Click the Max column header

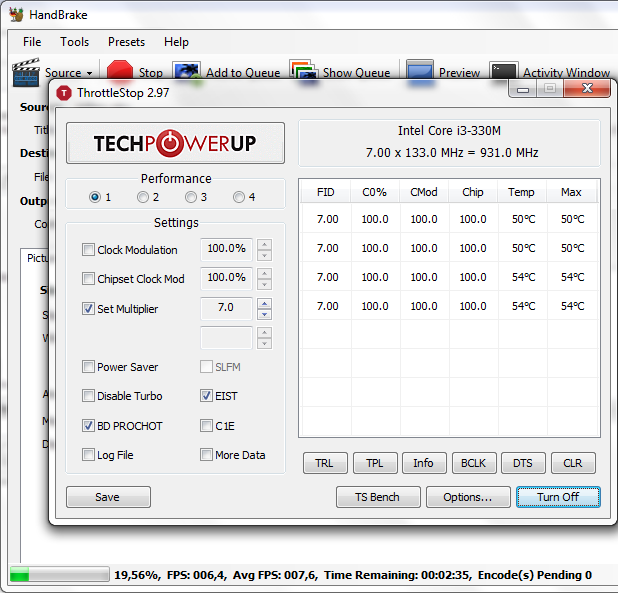point(571,192)
